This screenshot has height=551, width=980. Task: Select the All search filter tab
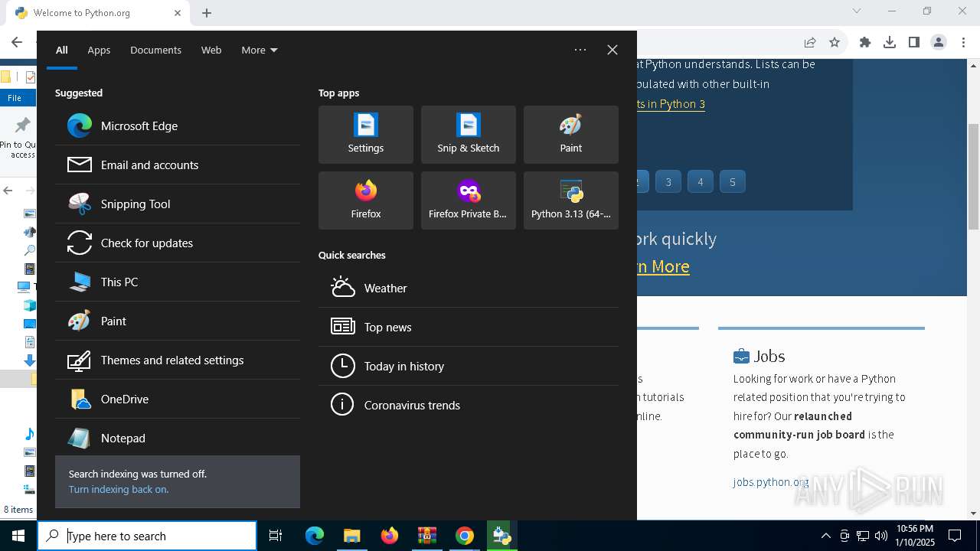pos(62,50)
